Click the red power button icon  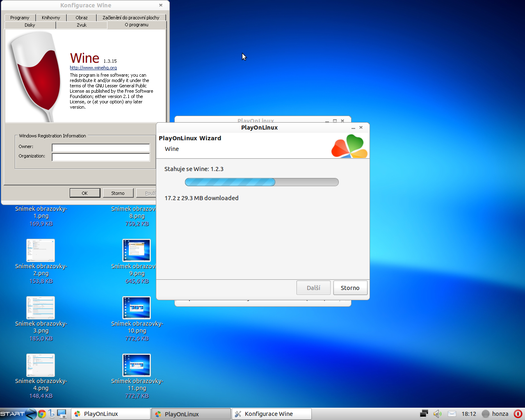coord(518,413)
